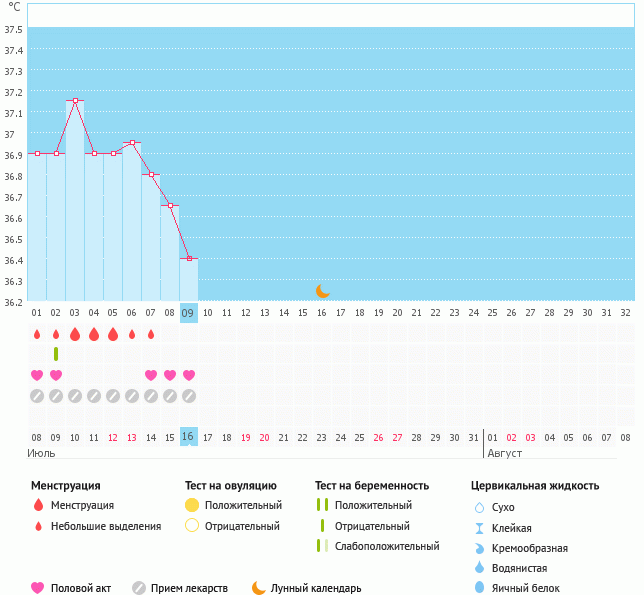Click the 'Клейкая' cervical fluid legend icon
Viewport: 644px width, 595px height.
(x=480, y=528)
